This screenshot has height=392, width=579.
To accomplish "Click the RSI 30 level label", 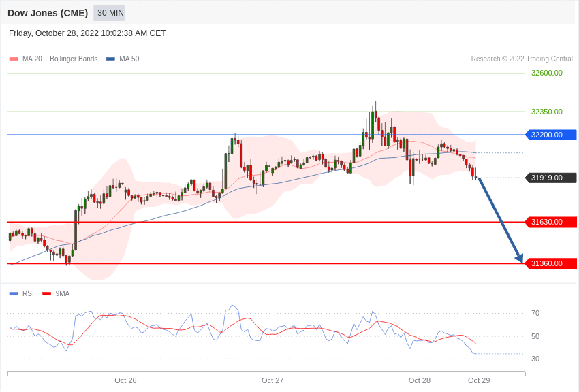I will [x=535, y=359].
